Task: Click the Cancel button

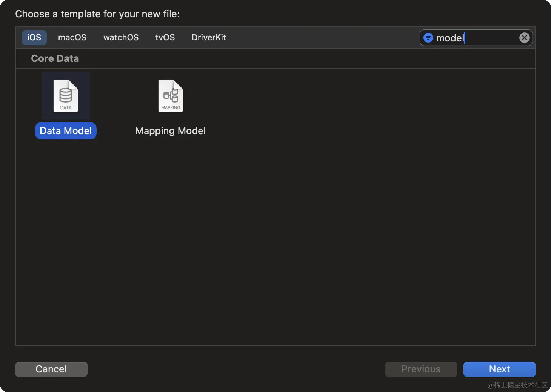Action: point(51,369)
